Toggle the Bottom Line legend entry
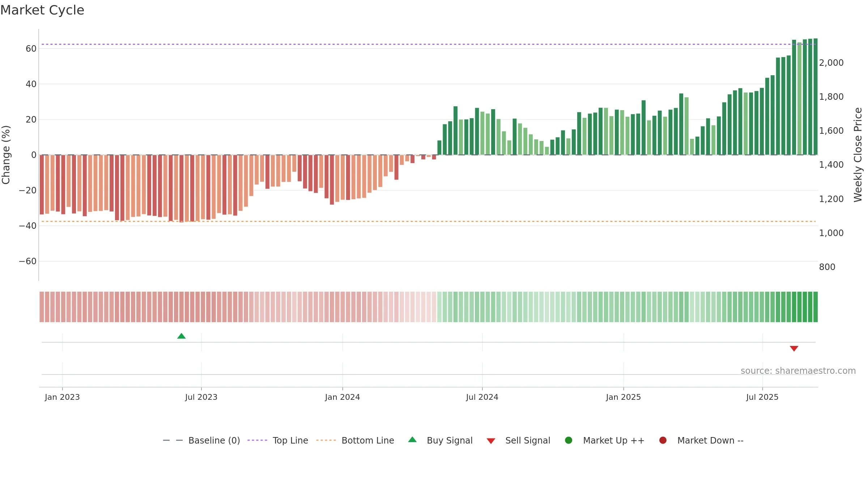The width and height of the screenshot is (868, 488). [355, 440]
